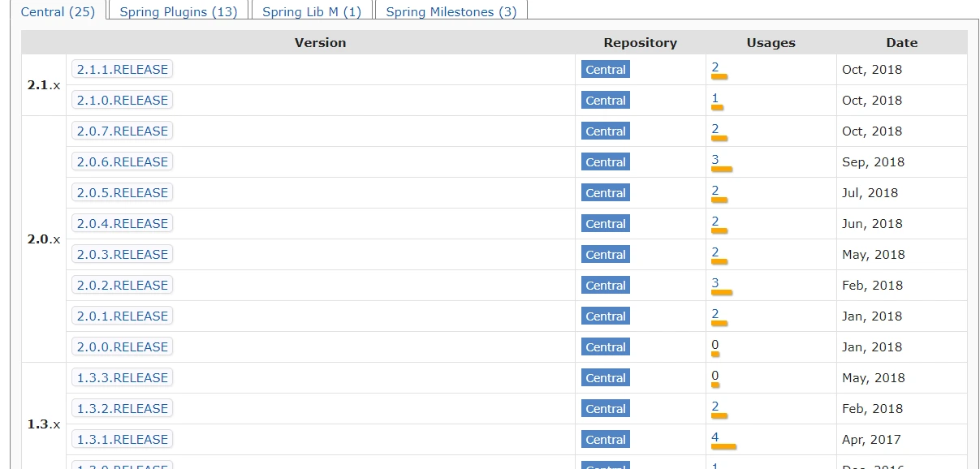Click the Central repository badge for 2.0.5.RELEASE

(606, 193)
